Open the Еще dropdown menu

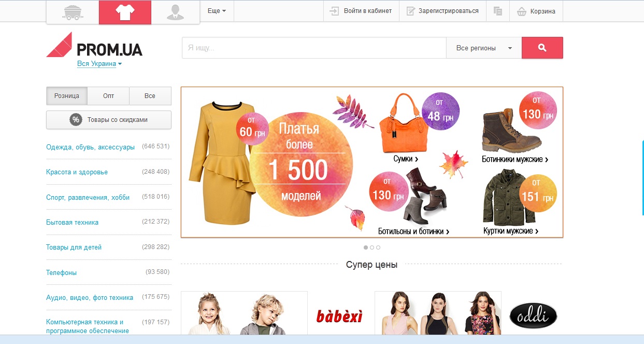[217, 11]
